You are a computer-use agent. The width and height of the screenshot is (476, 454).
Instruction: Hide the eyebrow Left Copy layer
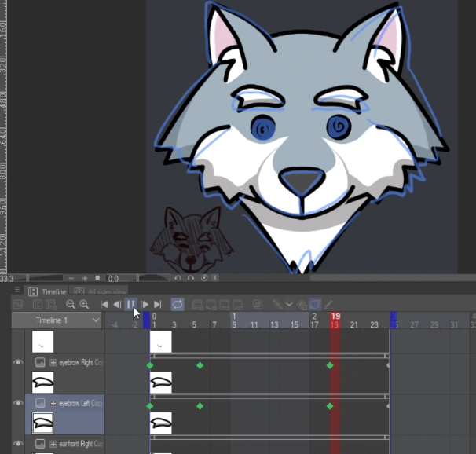click(17, 403)
